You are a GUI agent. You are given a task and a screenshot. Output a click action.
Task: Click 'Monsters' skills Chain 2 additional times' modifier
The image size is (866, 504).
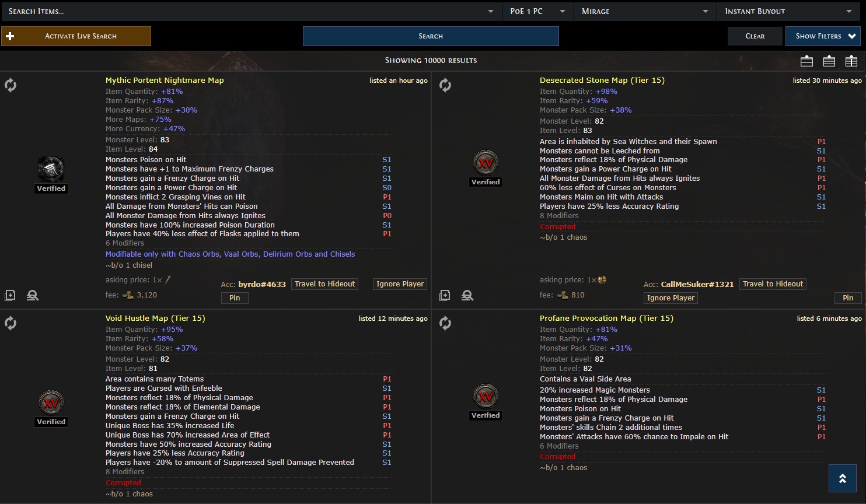point(611,428)
